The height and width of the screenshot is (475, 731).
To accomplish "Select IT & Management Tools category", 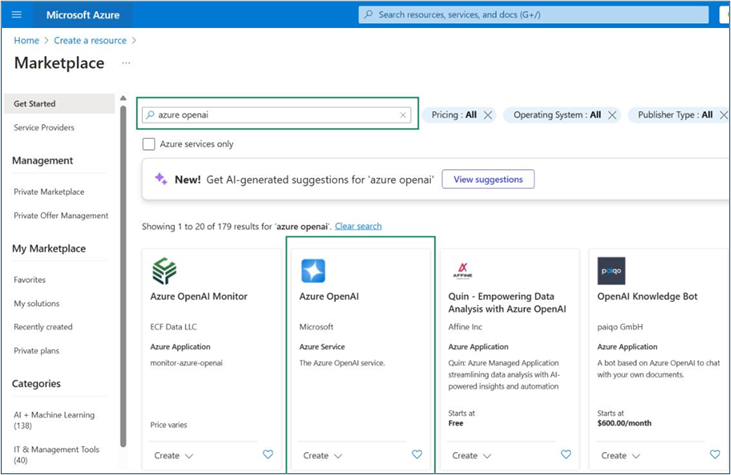I will pyautogui.click(x=56, y=454).
